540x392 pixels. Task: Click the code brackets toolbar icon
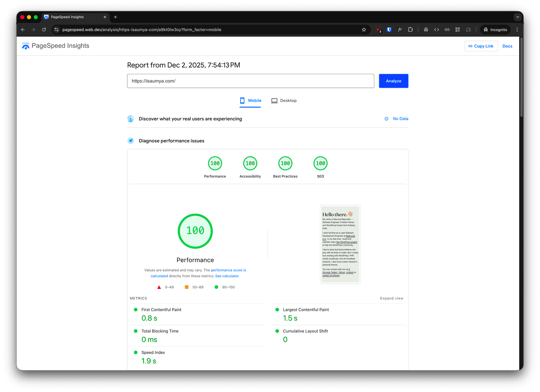coord(436,30)
